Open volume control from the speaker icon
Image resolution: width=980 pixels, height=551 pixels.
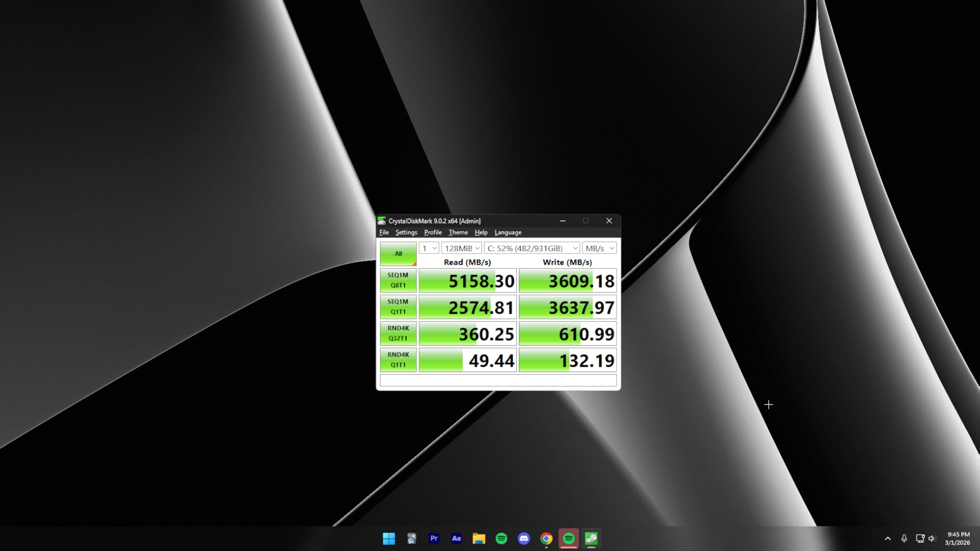click(x=932, y=539)
